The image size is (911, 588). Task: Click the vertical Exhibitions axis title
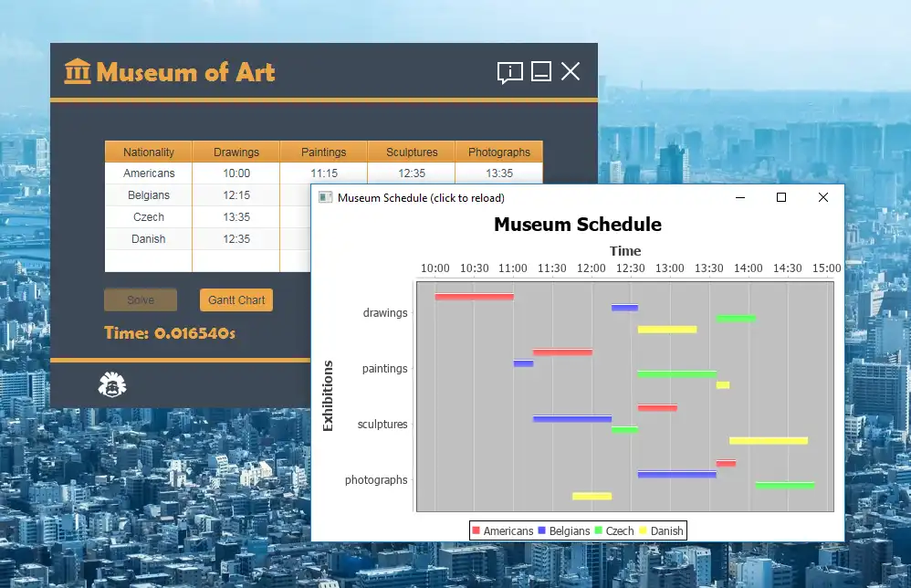pos(328,395)
